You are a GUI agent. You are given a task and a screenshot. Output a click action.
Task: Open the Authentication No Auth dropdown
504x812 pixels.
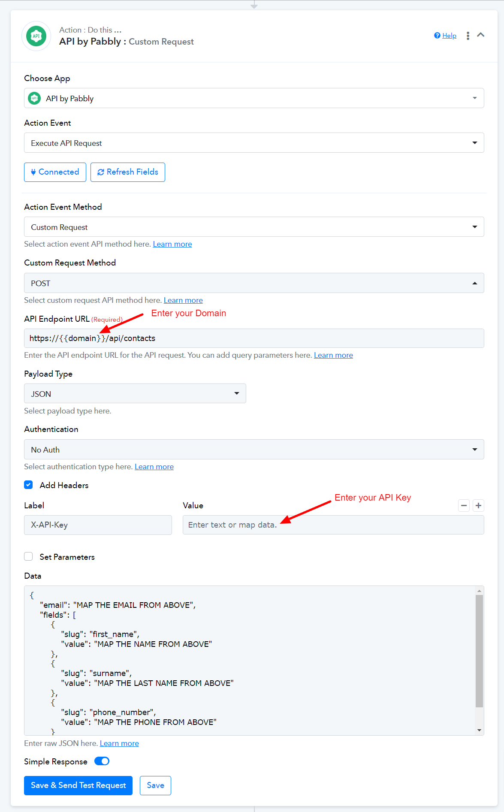[254, 450]
